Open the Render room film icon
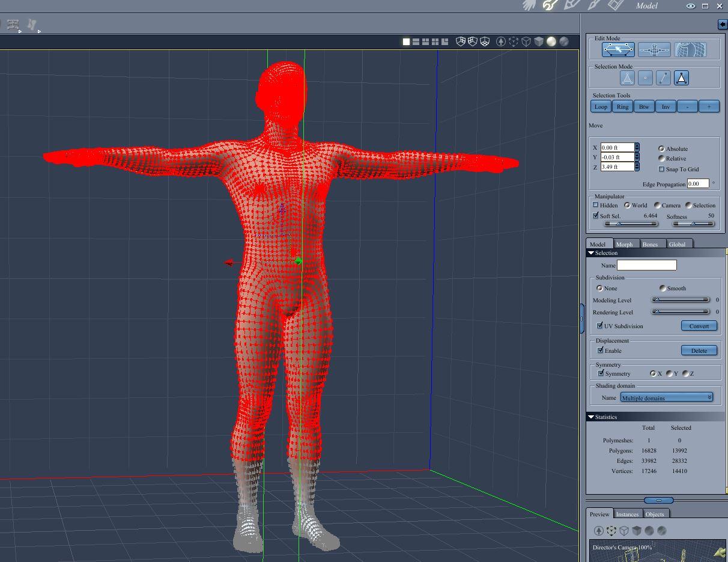The height and width of the screenshot is (562, 728). coord(616,5)
